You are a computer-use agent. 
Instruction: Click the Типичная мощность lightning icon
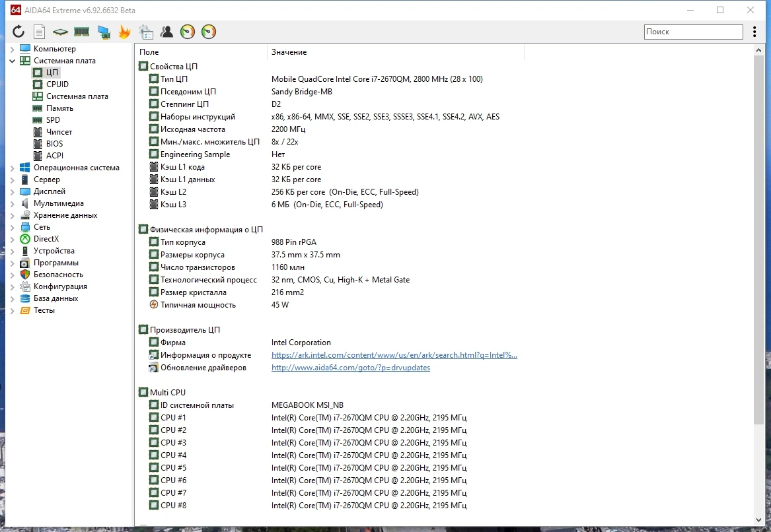(x=154, y=304)
